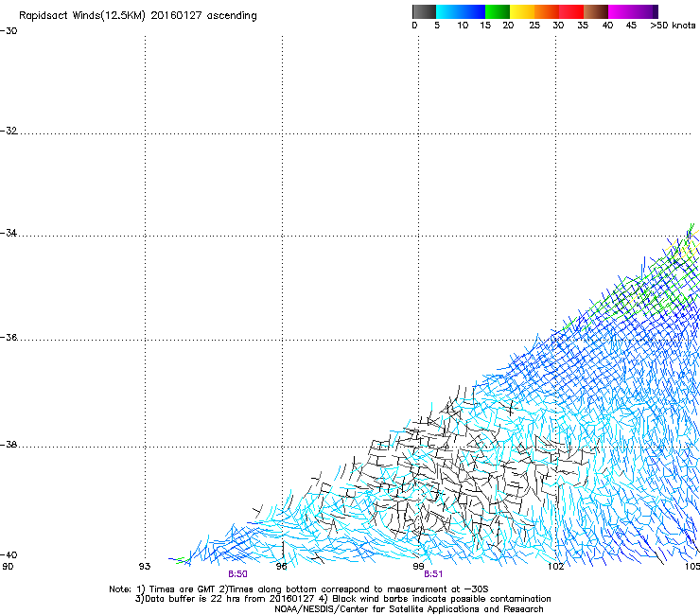Click the magenta 40-45 knots color segment

click(621, 11)
